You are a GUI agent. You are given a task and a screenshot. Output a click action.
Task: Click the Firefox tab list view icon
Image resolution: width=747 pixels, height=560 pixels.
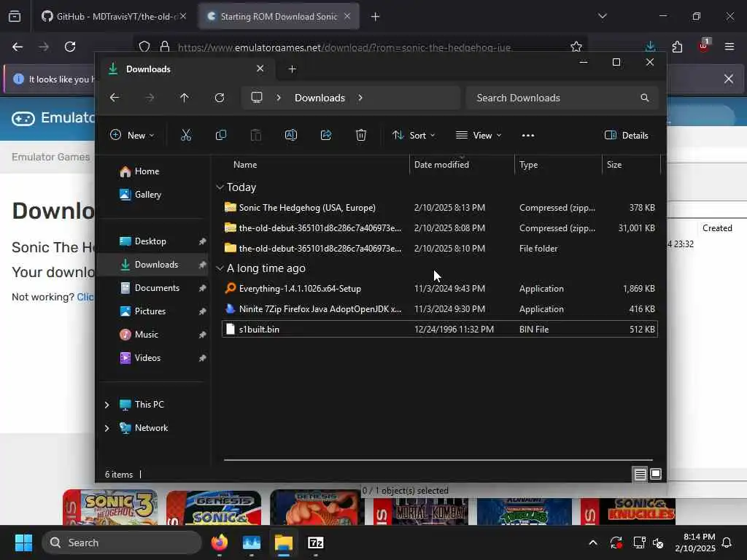(x=15, y=16)
